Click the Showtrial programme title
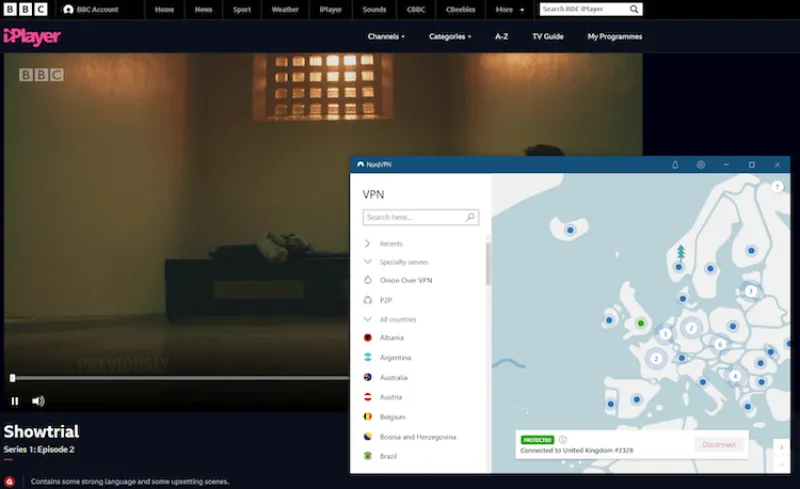Screen dimensions: 800x489 click(x=41, y=432)
